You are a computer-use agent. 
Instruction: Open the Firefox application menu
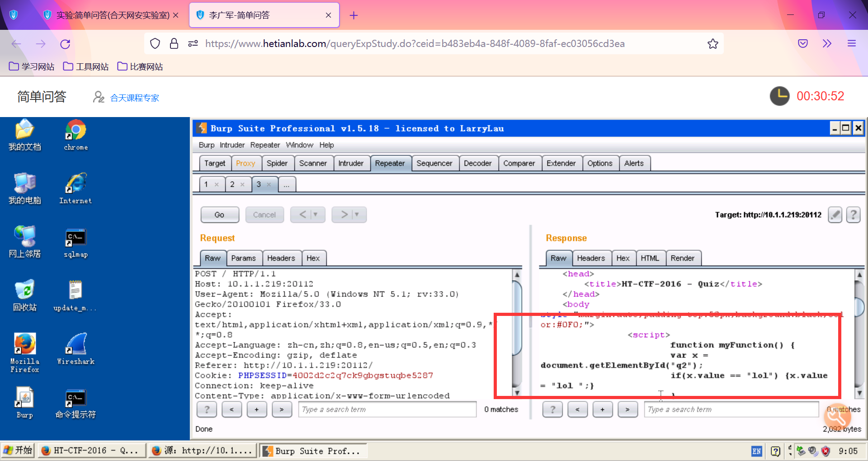coord(852,44)
